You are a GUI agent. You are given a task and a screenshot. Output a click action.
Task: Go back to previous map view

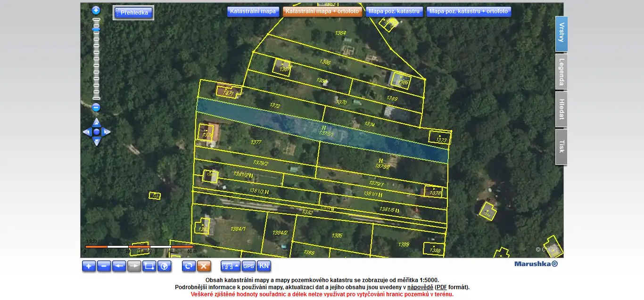pyautogui.click(x=119, y=266)
